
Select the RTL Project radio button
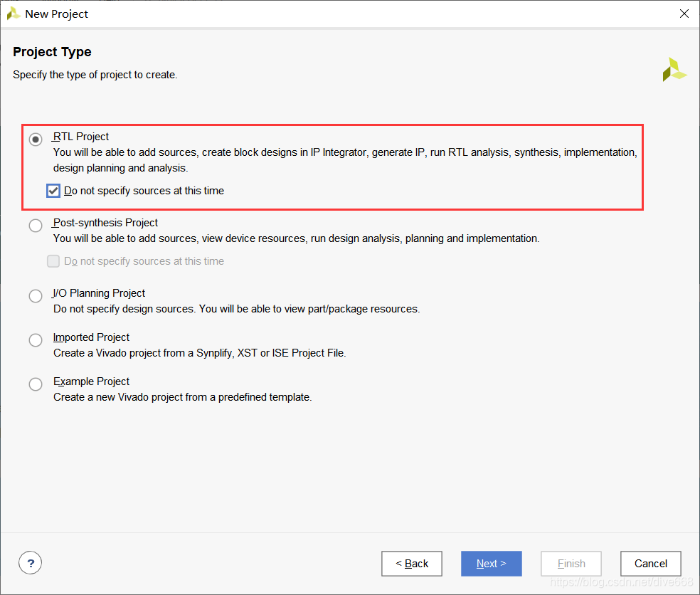36,139
